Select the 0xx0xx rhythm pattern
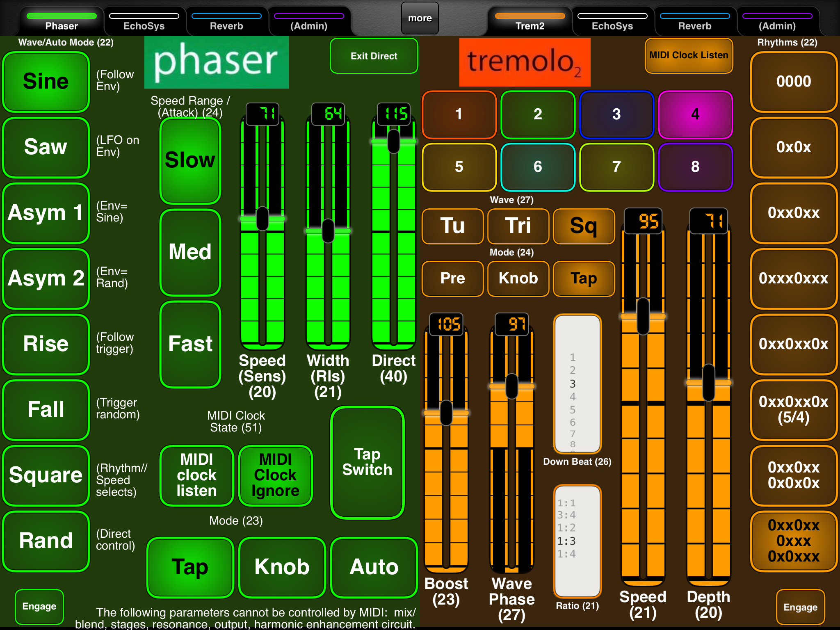Screen dimensions: 840x630 coord(794,212)
